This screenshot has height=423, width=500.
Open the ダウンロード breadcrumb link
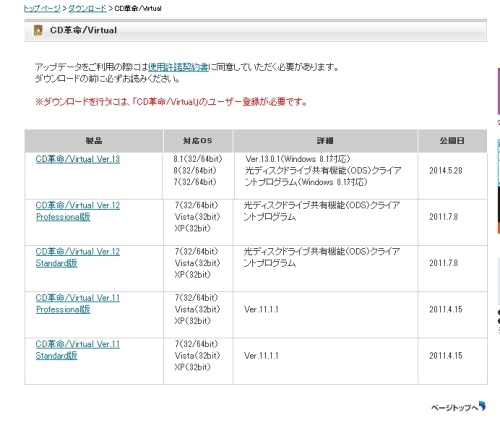tap(87, 9)
